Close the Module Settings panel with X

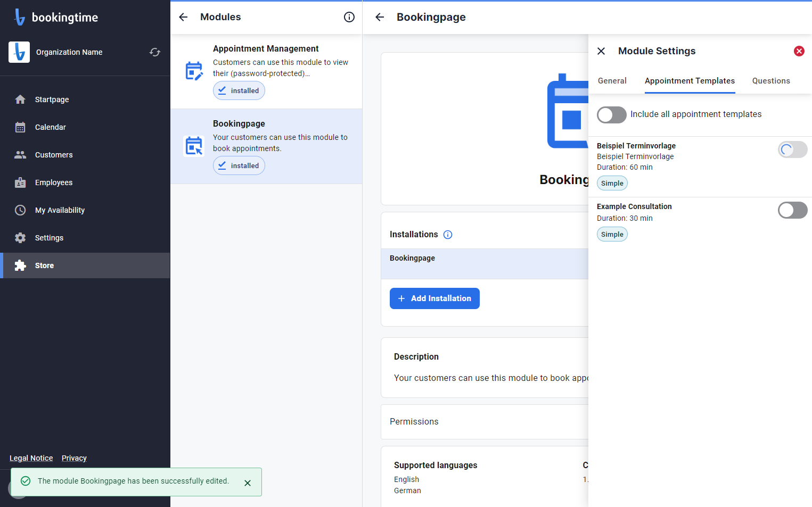tap(601, 51)
